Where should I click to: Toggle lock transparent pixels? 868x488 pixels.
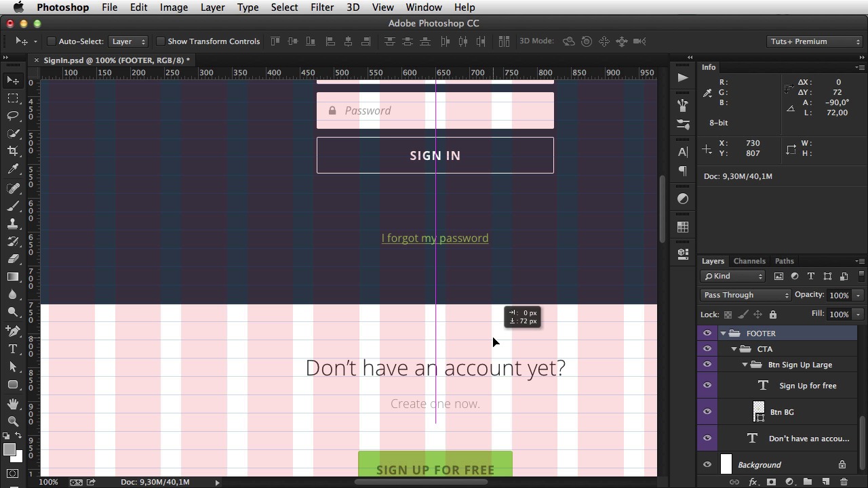[728, 314]
